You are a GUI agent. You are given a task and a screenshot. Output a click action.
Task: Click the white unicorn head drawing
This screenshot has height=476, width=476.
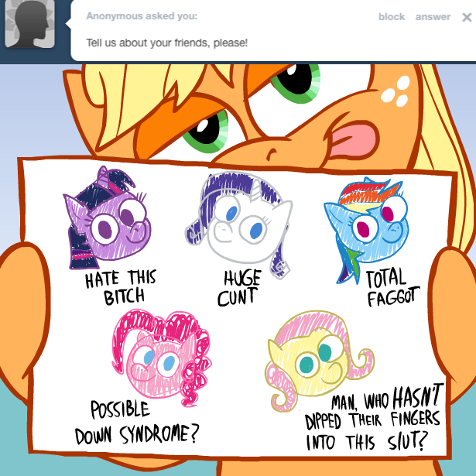(239, 224)
